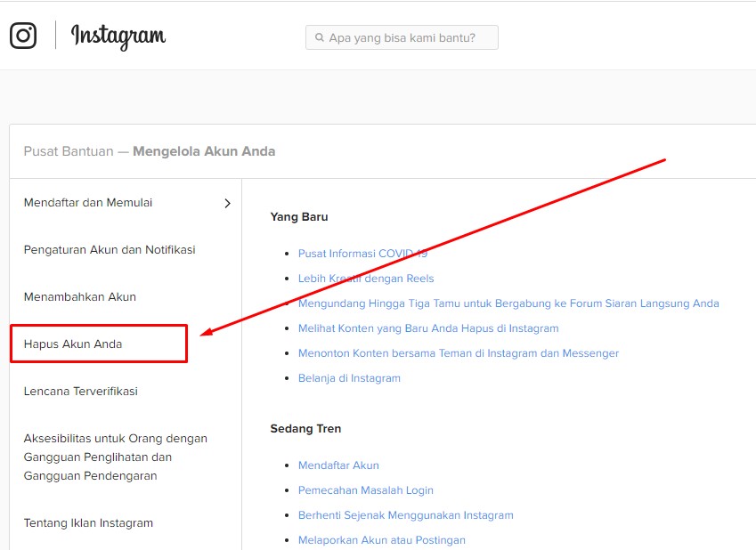Select Hapus Akun Anda sidebar item
This screenshot has height=550, width=756.
pyautogui.click(x=73, y=344)
